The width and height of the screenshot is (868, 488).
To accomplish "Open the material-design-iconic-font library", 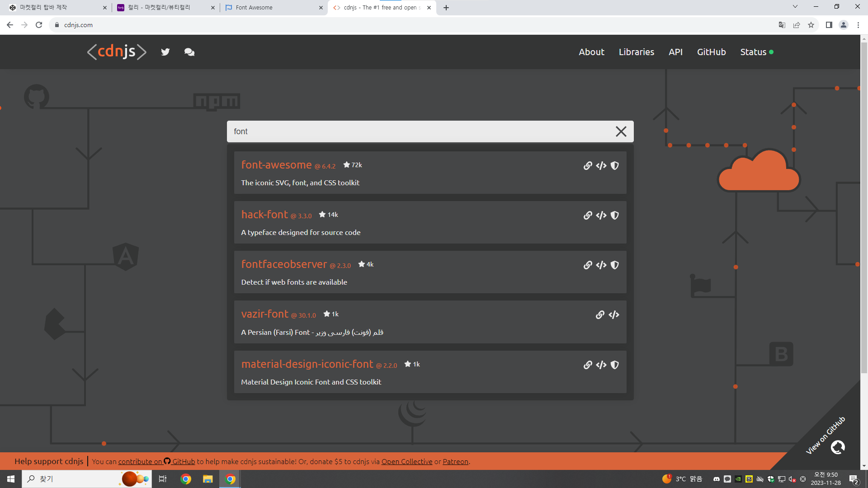I will [x=307, y=364].
